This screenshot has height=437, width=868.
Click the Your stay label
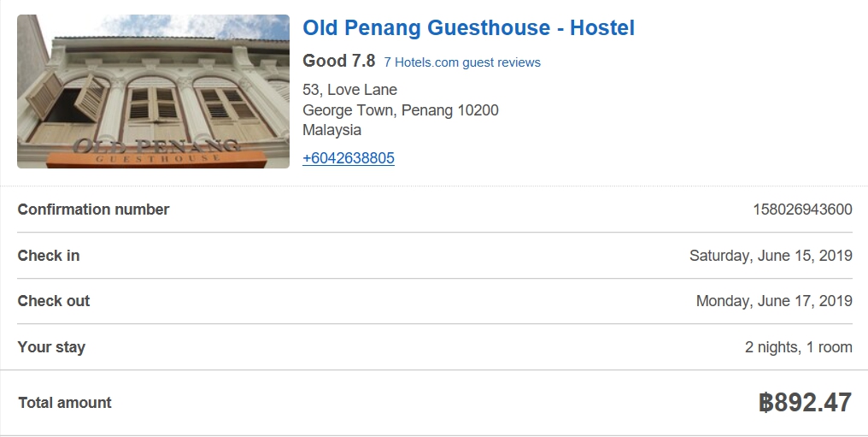pyautogui.click(x=51, y=347)
